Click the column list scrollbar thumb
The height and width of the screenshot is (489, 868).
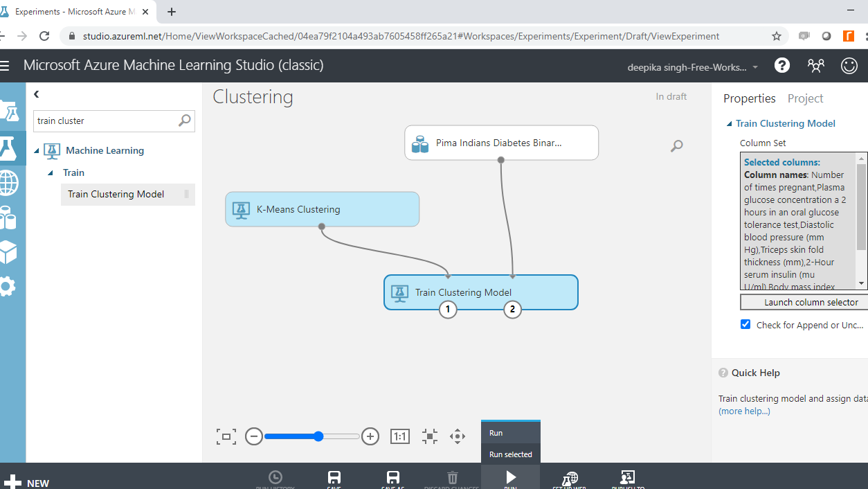862,206
